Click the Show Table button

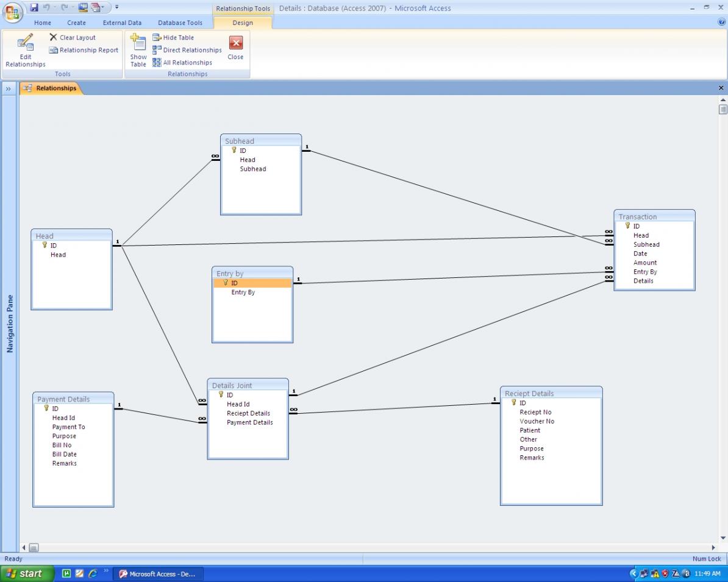pyautogui.click(x=138, y=50)
